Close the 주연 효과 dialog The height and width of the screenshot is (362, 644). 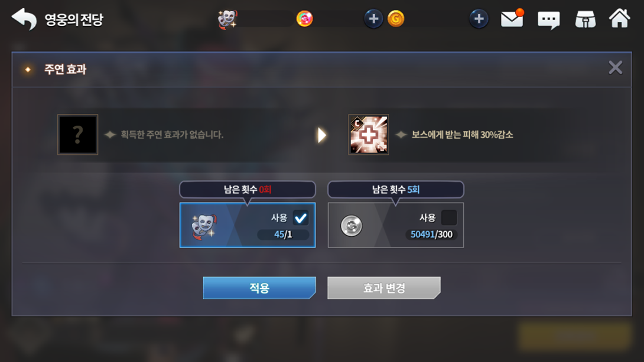point(615,68)
